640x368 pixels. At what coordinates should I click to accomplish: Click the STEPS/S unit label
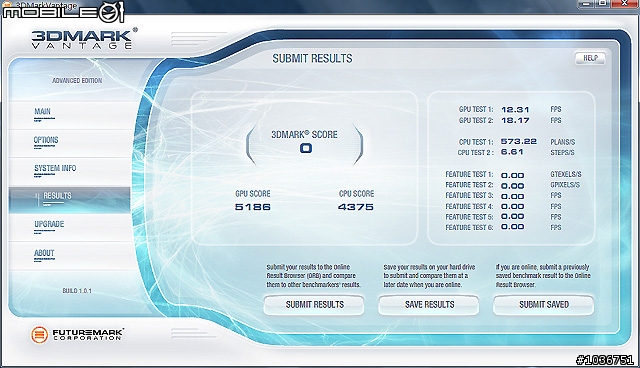[562, 153]
